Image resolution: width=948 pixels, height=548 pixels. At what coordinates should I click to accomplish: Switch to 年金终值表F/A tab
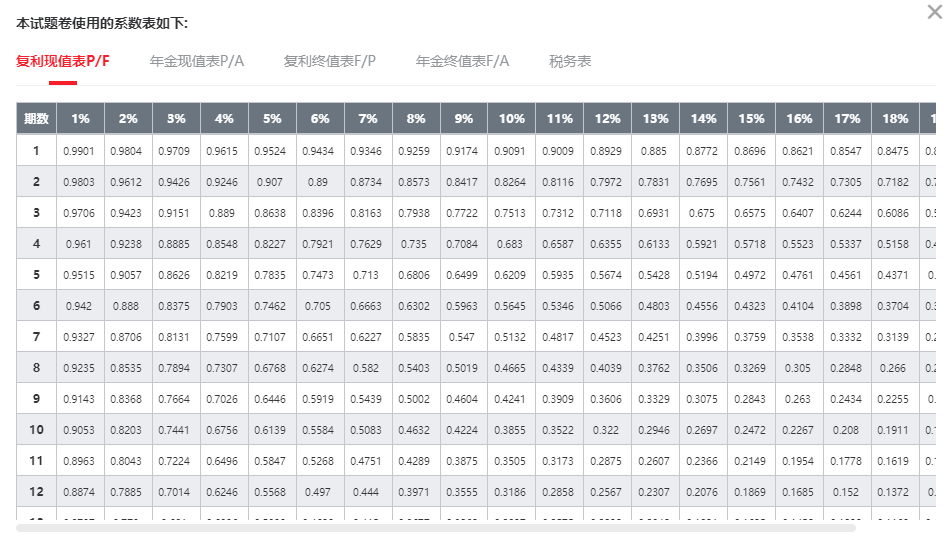[463, 61]
